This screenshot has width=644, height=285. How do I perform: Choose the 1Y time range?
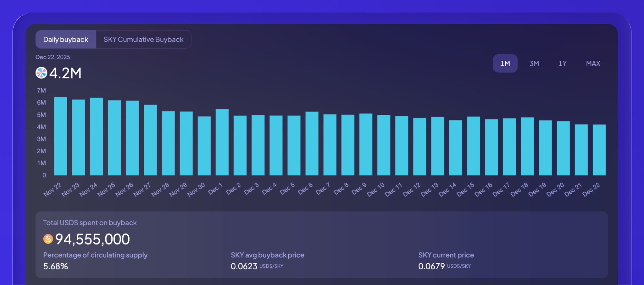coord(563,63)
